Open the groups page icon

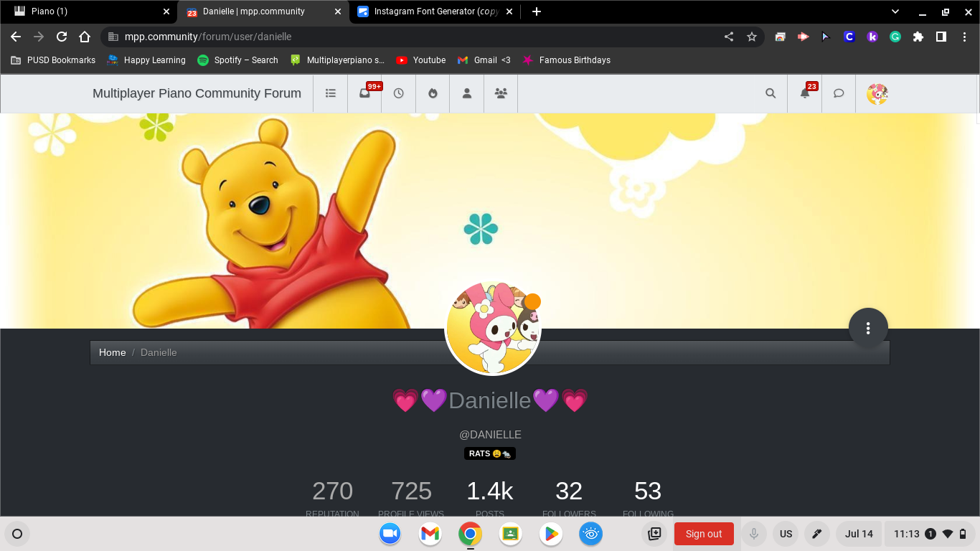pos(501,93)
